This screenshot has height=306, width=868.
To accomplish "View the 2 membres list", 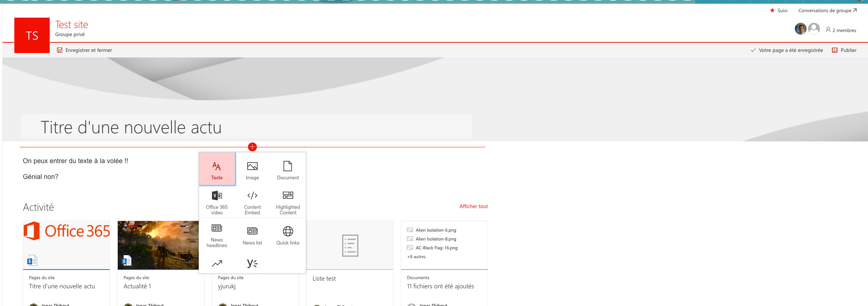I will pos(844,30).
